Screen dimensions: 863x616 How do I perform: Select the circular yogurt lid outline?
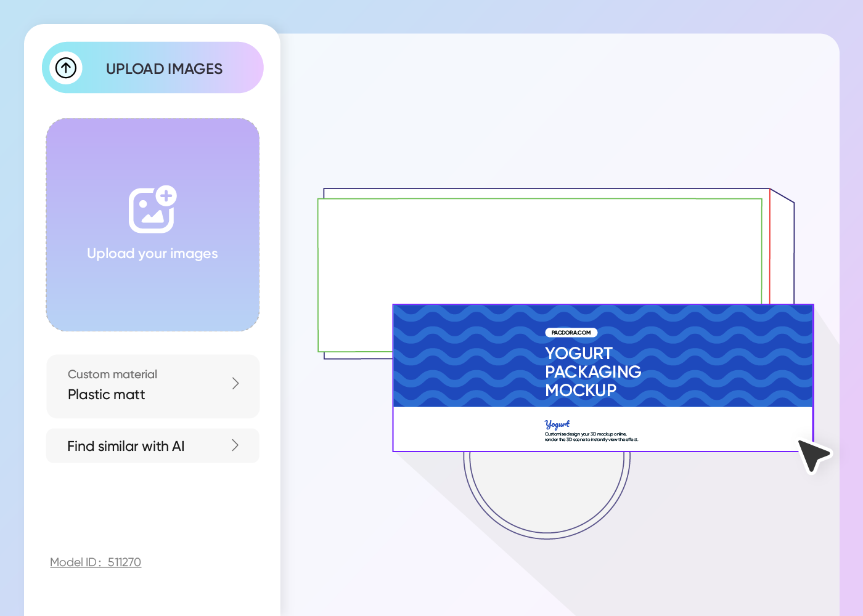click(x=547, y=493)
